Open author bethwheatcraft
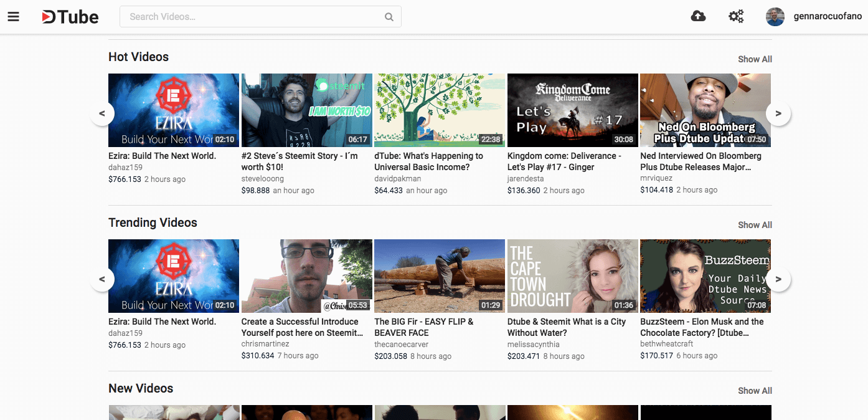 (667, 344)
